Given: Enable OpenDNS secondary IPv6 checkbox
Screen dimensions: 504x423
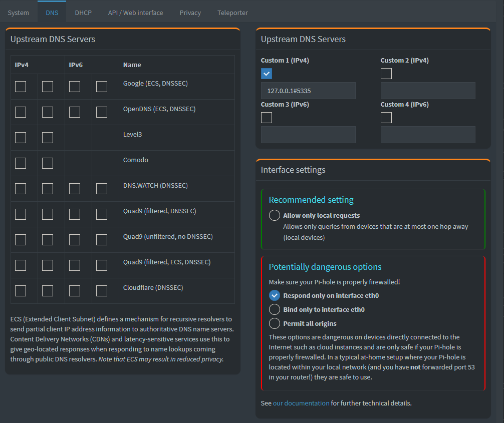Looking at the screenshot, I should click(102, 112).
